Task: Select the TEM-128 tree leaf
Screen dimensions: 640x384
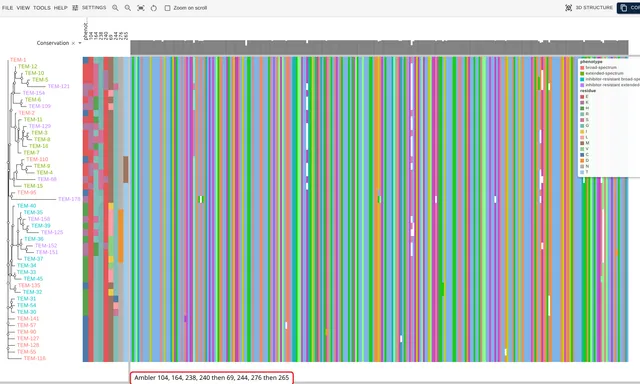Action: [28, 345]
